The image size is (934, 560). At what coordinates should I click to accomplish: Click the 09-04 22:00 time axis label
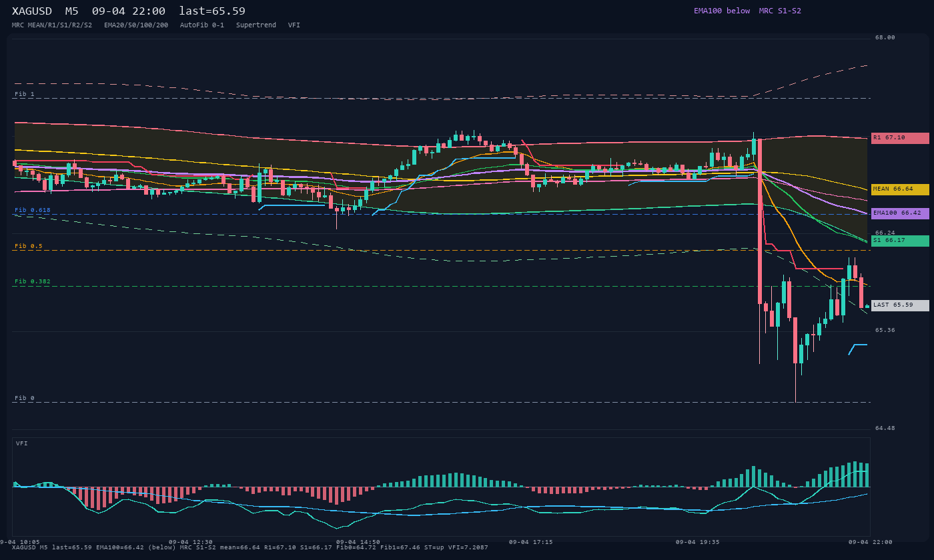point(871,542)
